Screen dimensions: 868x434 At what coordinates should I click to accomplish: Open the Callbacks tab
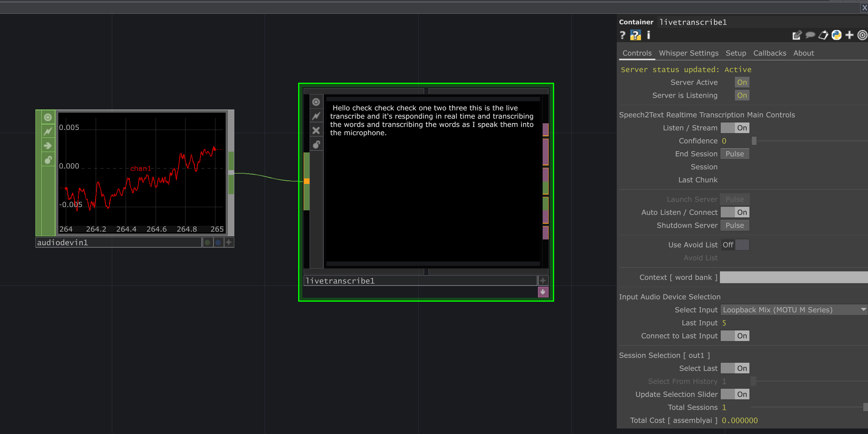pos(770,53)
